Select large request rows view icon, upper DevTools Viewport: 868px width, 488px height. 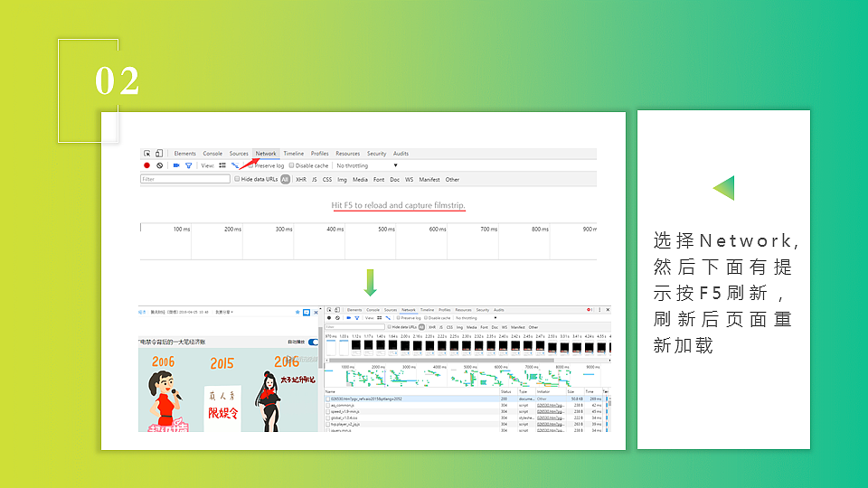click(x=222, y=165)
